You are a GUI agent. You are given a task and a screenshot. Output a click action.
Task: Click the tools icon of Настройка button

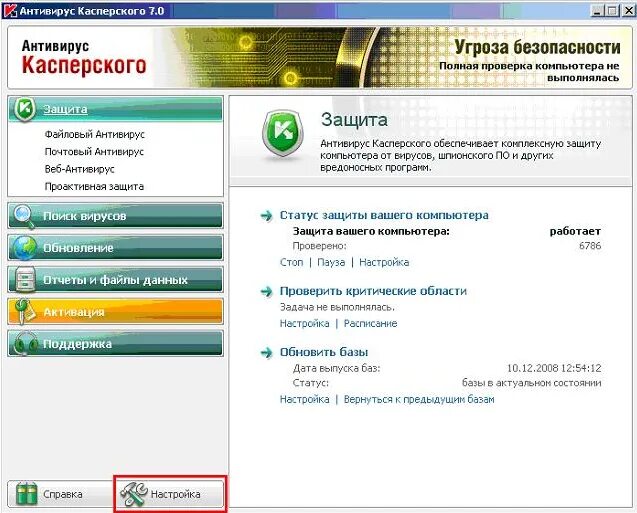[x=134, y=494]
